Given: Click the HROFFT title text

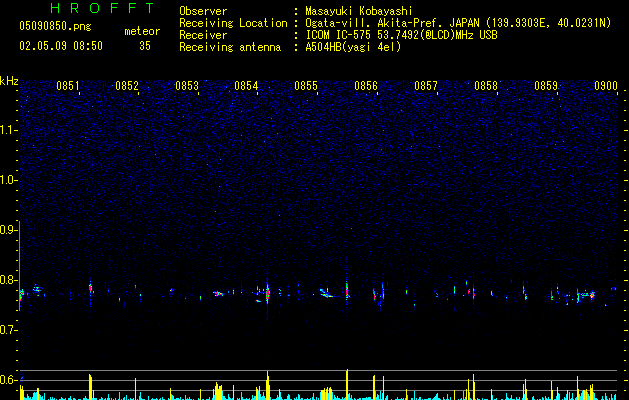Looking at the screenshot, I should click(x=103, y=8).
